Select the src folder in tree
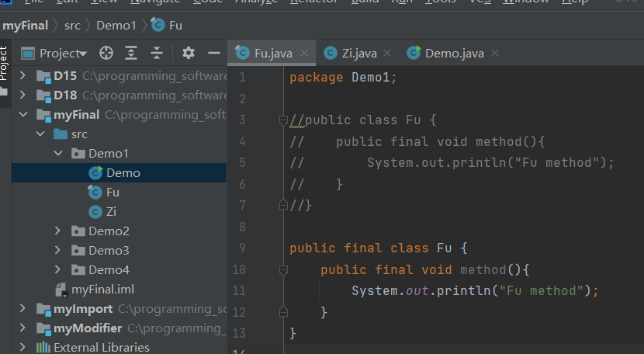 pyautogui.click(x=119, y=134)
